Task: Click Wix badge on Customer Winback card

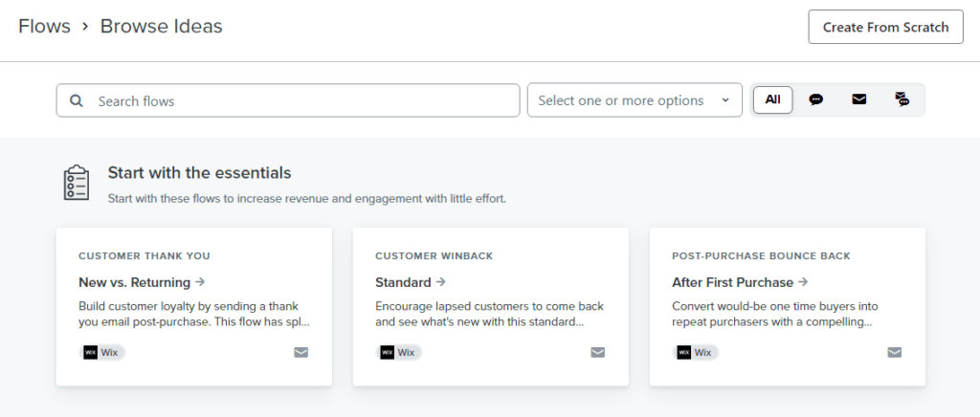Action: coord(399,352)
